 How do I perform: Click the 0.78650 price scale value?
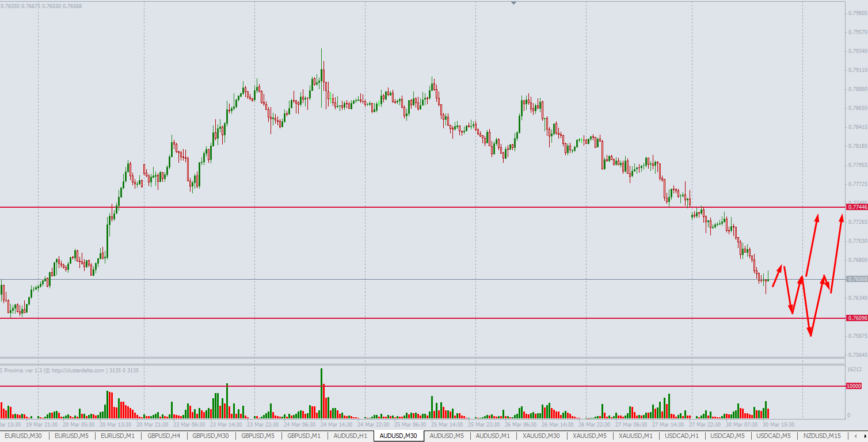(857, 108)
